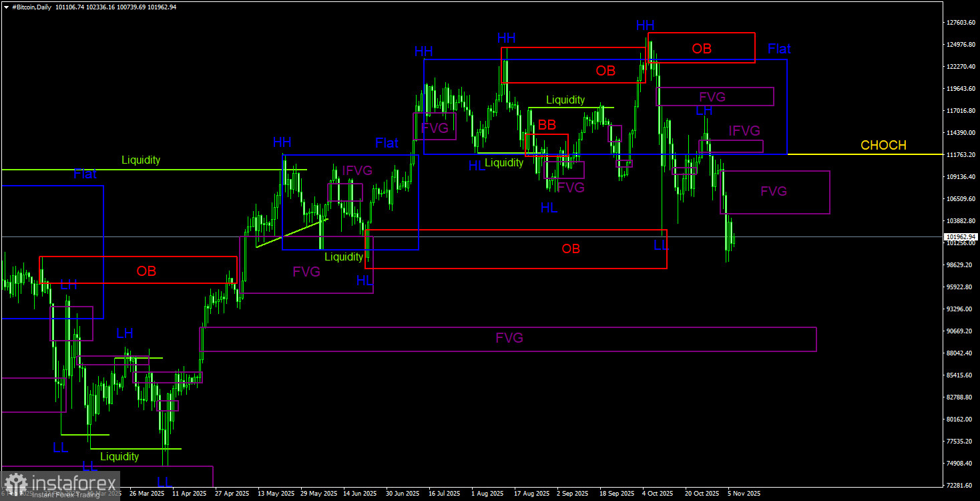This screenshot has height=501, width=980.
Task: Click the 13 May 2025 date label
Action: pyautogui.click(x=275, y=494)
